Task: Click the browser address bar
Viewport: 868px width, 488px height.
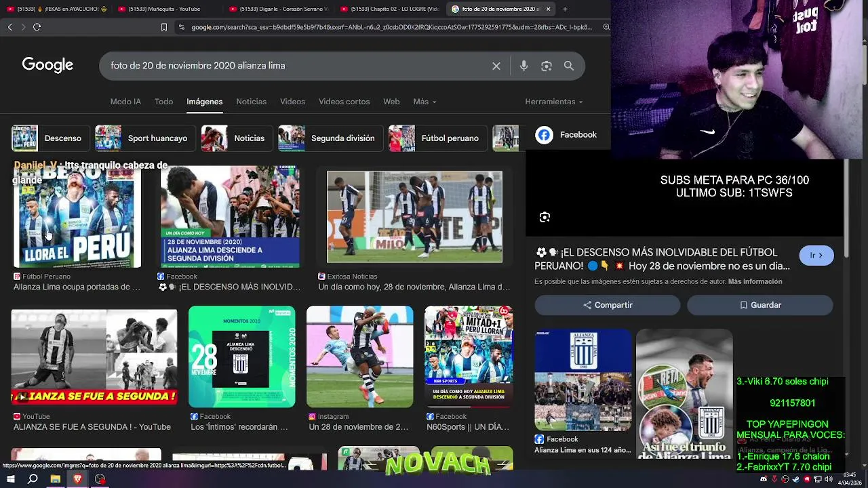Action: pos(391,27)
